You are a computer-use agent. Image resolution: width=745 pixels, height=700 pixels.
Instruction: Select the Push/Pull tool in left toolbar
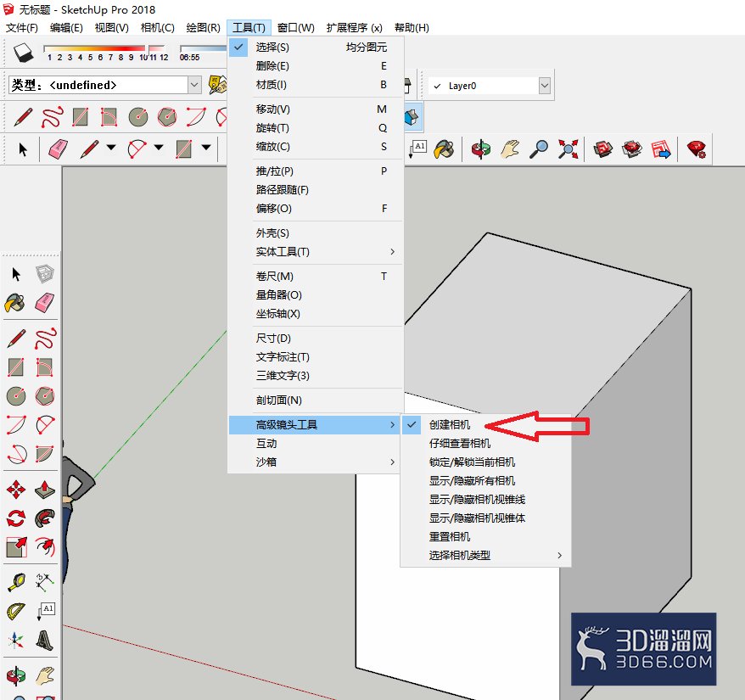coord(45,490)
